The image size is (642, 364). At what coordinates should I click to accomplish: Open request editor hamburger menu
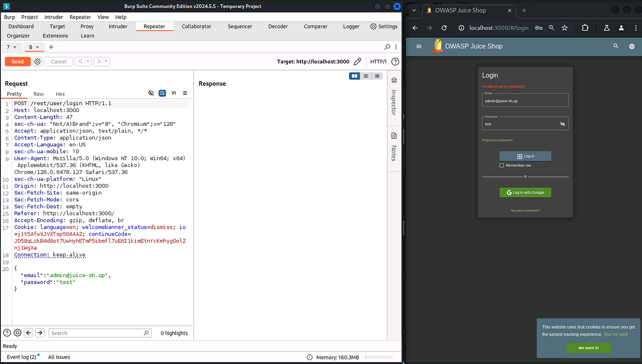click(185, 93)
